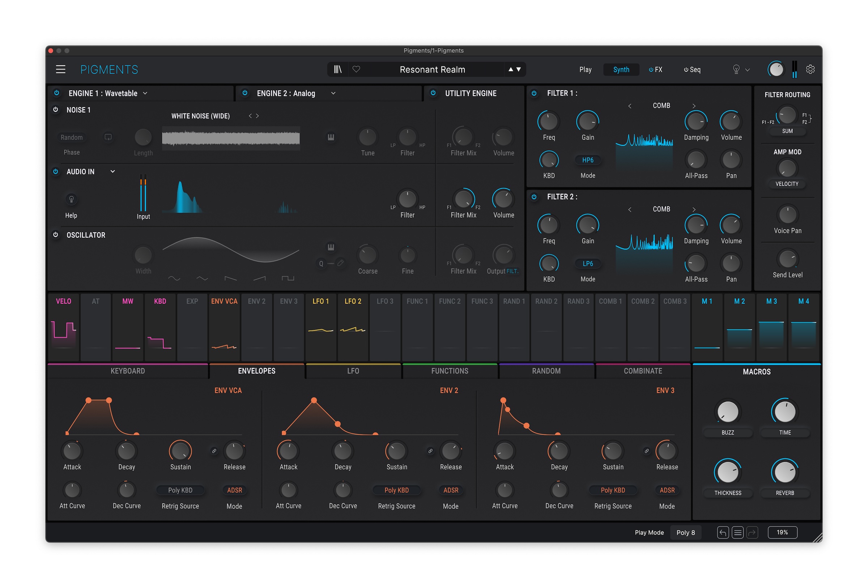
Task: Select the LFO 1 modulation source slot
Action: [321, 327]
